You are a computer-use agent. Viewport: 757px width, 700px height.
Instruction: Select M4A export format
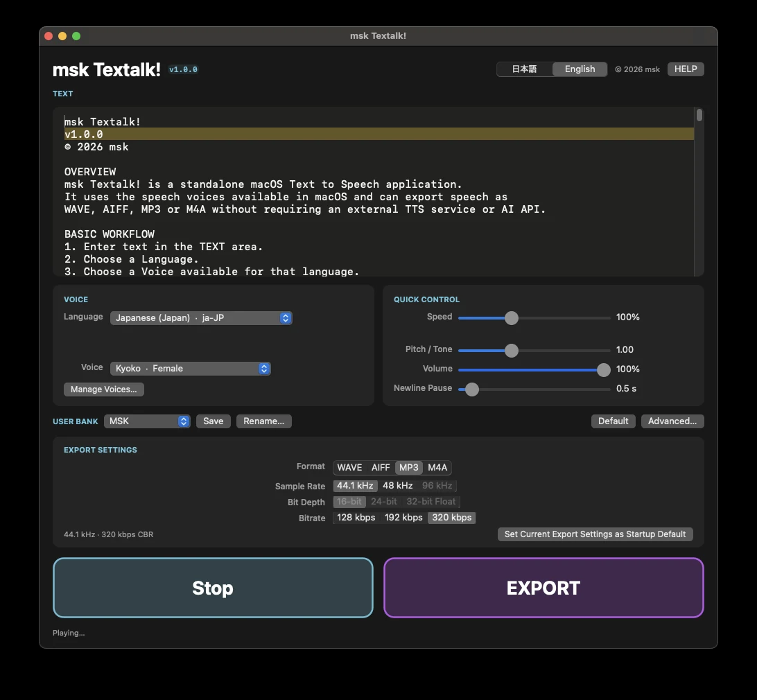coord(437,467)
